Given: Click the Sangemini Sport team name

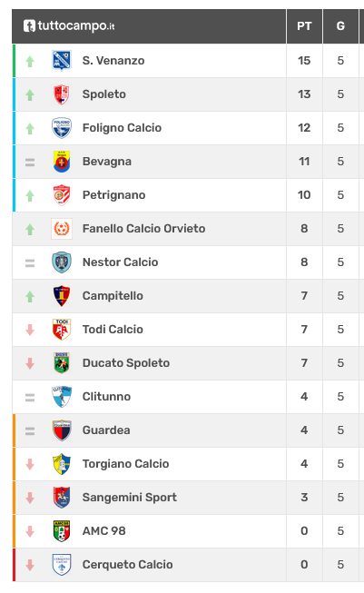Looking at the screenshot, I should click(x=130, y=498).
